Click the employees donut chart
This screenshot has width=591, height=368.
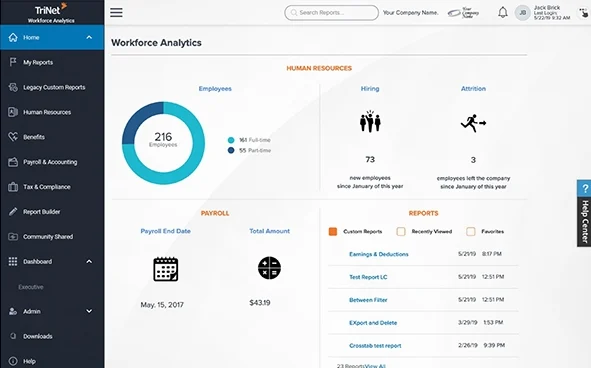pos(163,143)
